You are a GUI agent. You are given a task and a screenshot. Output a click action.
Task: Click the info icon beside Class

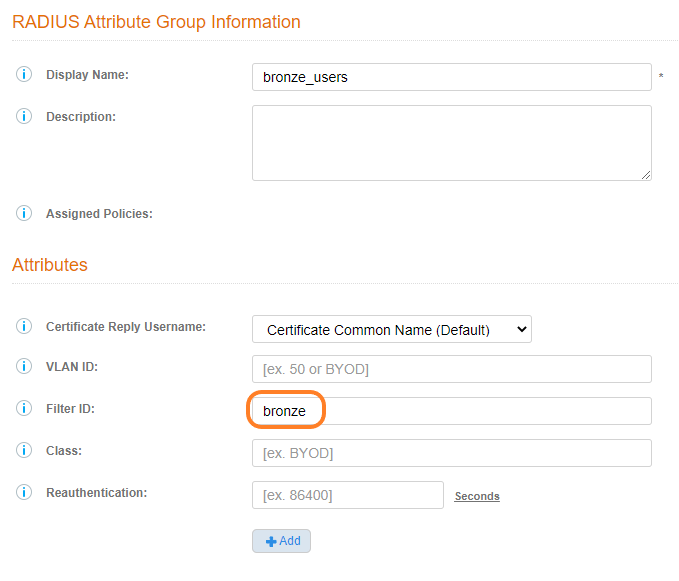click(x=24, y=451)
